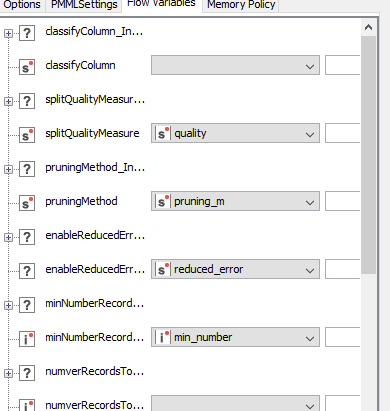Click the string icon beside pruningMethod
This screenshot has height=411, width=390.
[x=27, y=203]
